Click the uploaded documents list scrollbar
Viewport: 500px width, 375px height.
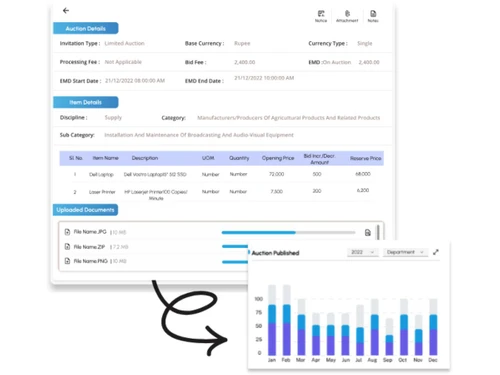[378, 232]
